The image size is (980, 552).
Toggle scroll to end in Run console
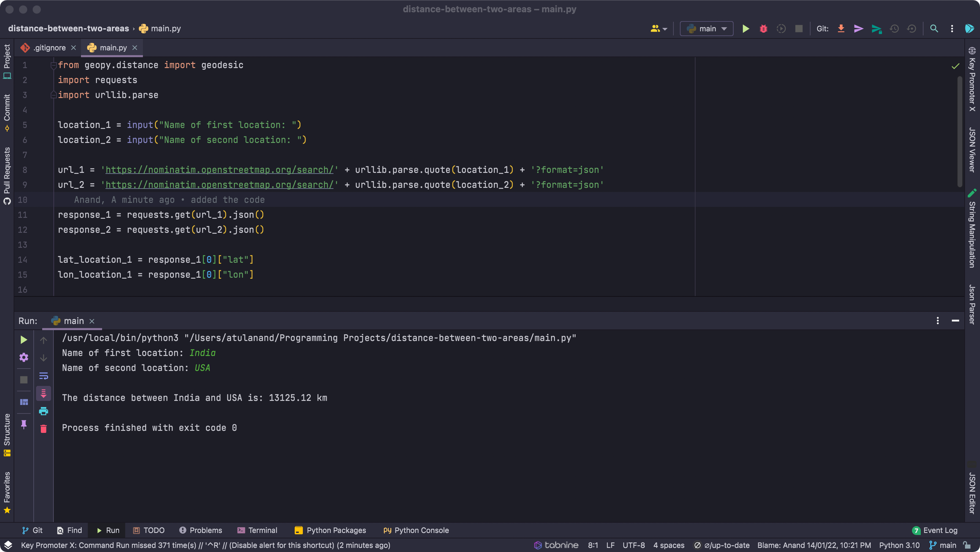[x=43, y=393]
